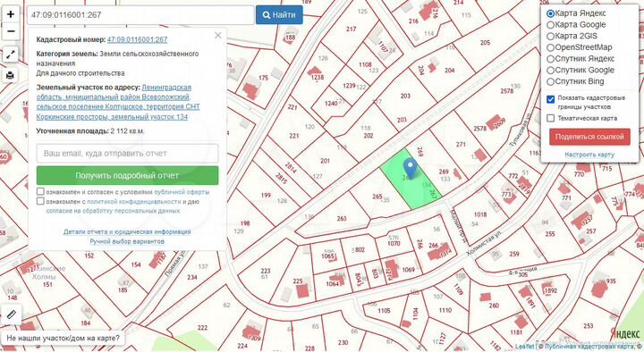The height and width of the screenshot is (352, 644).
Task: Click the blue location pin marker
Action: point(410,169)
